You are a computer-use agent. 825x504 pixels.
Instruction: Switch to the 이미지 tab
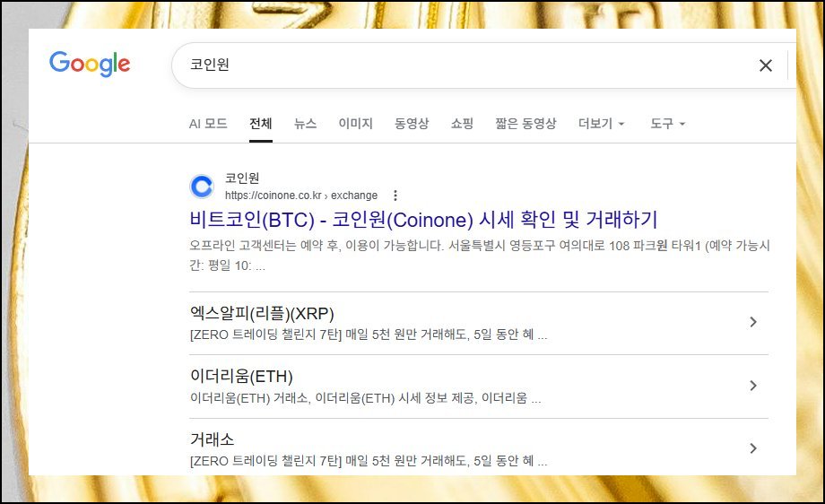tap(355, 124)
